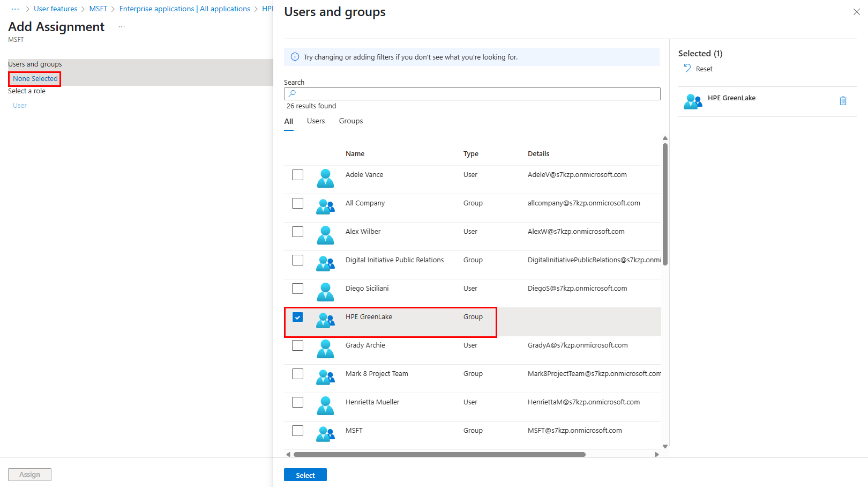This screenshot has width=868, height=487.
Task: Click the Mark 8 Project Team group icon
Action: (325, 377)
